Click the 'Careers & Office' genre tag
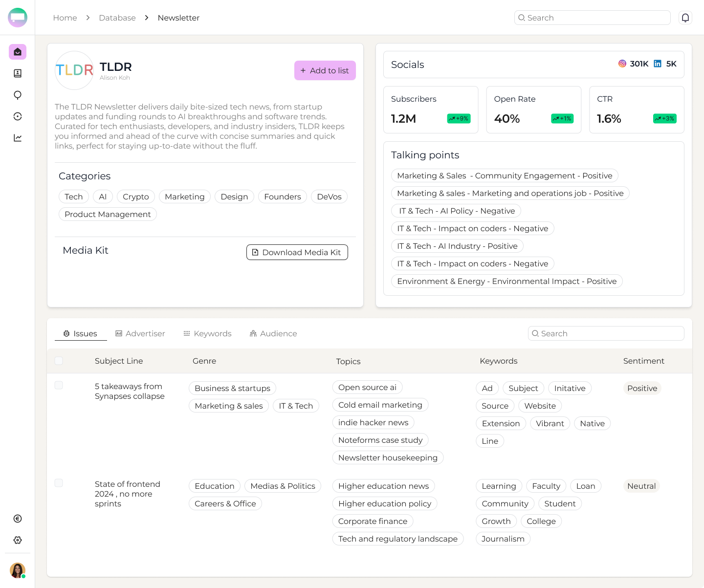This screenshot has height=588, width=704. tap(225, 503)
